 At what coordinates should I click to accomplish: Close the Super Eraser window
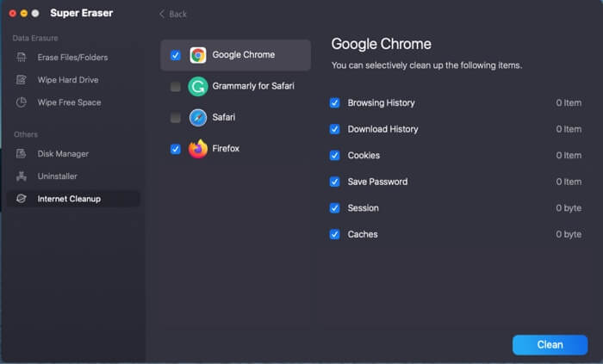click(13, 14)
